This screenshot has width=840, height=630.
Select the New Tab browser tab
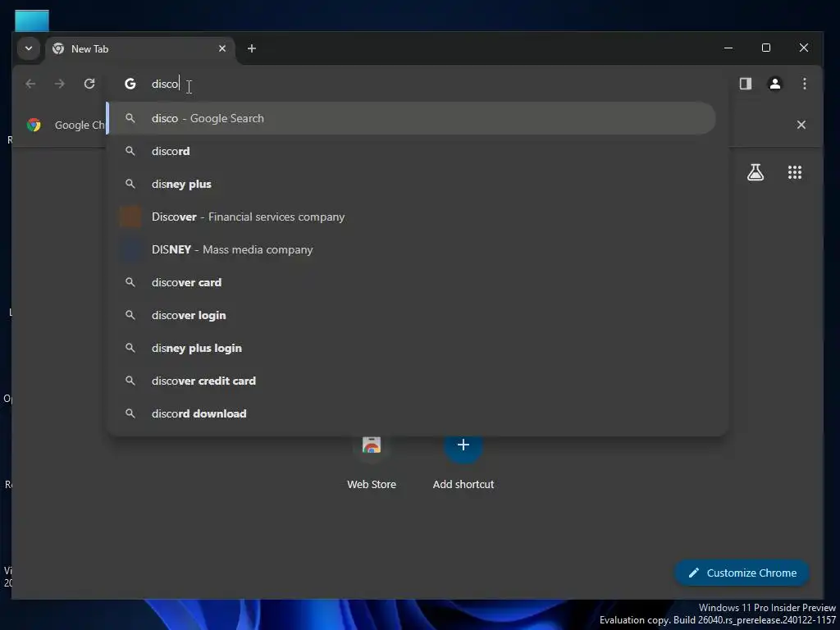tap(140, 48)
